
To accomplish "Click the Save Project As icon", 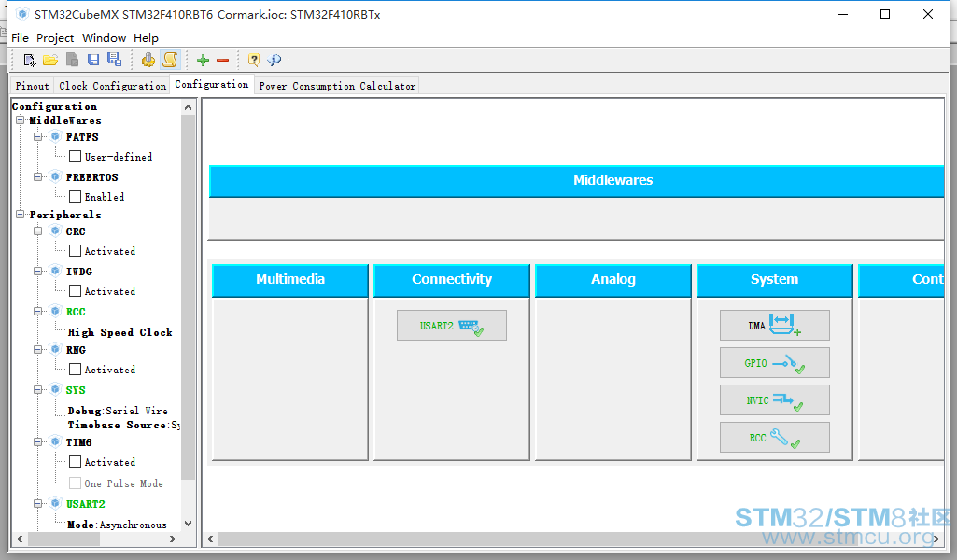I will [x=114, y=59].
